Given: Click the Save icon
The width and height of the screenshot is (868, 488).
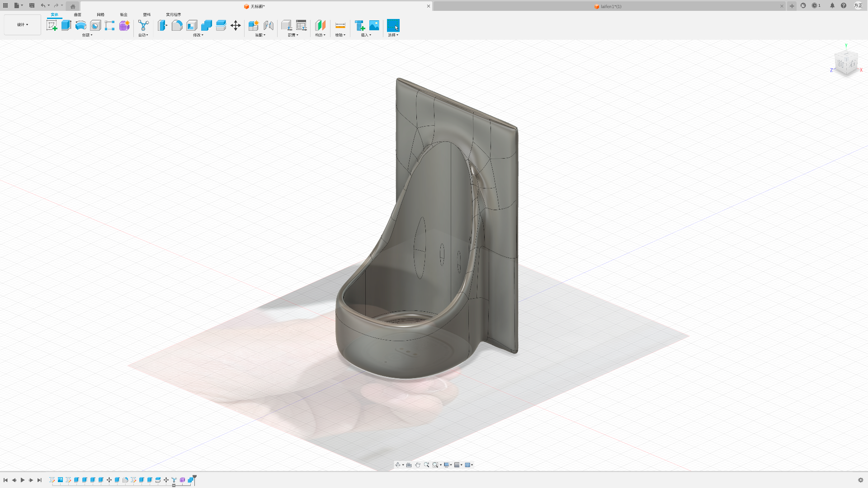Looking at the screenshot, I should coord(32,6).
